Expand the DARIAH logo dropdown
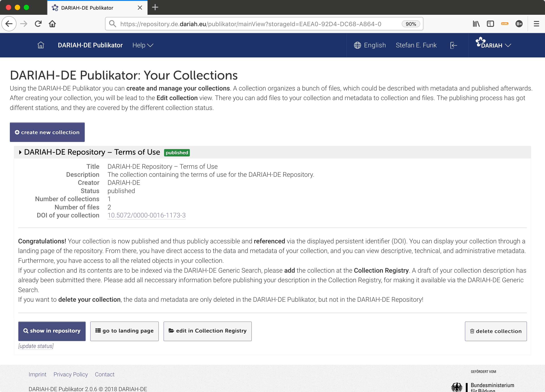 tap(493, 45)
